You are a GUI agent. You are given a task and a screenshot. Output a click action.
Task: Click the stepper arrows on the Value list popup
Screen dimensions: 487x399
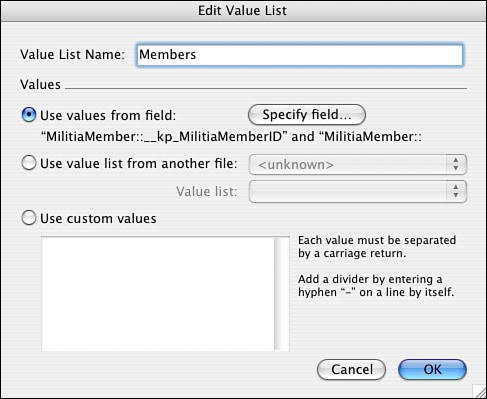tap(456, 191)
